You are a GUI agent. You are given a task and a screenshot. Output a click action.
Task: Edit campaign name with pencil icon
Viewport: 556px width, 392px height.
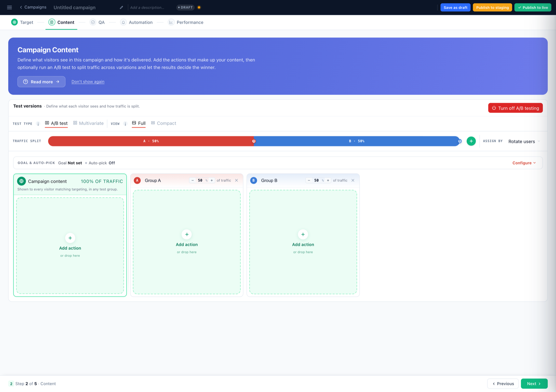pyautogui.click(x=121, y=7)
